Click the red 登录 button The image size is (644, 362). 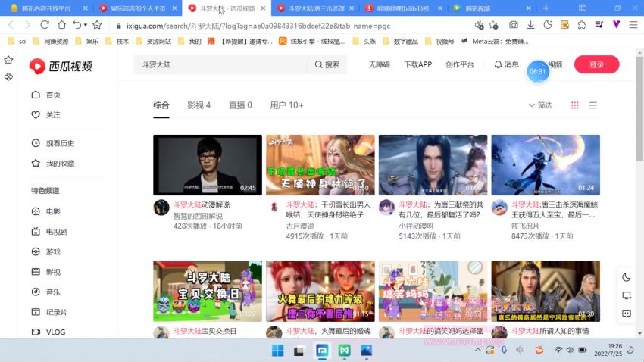point(596,64)
